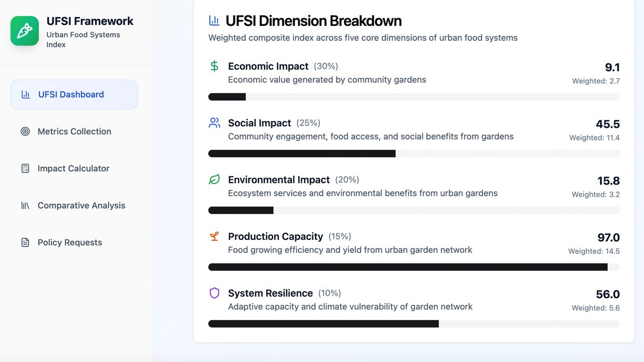Navigate to Comparative Analysis

[x=82, y=206]
